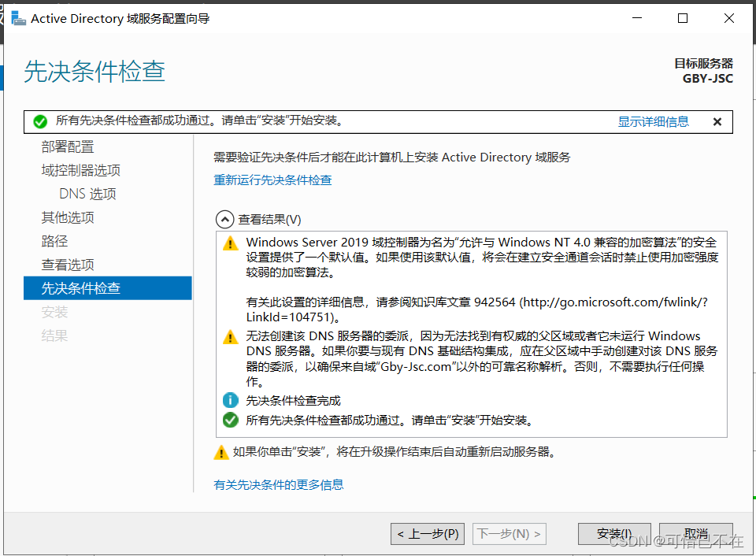Image resolution: width=756 pixels, height=556 pixels.
Task: Open the 查看选项 step
Action: tap(68, 265)
